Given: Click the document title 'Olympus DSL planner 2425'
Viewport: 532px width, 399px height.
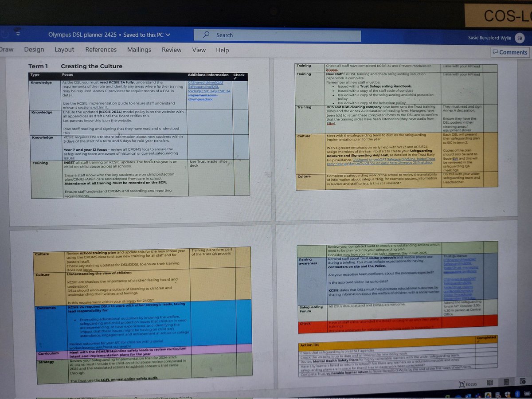Looking at the screenshot, I should point(83,35).
